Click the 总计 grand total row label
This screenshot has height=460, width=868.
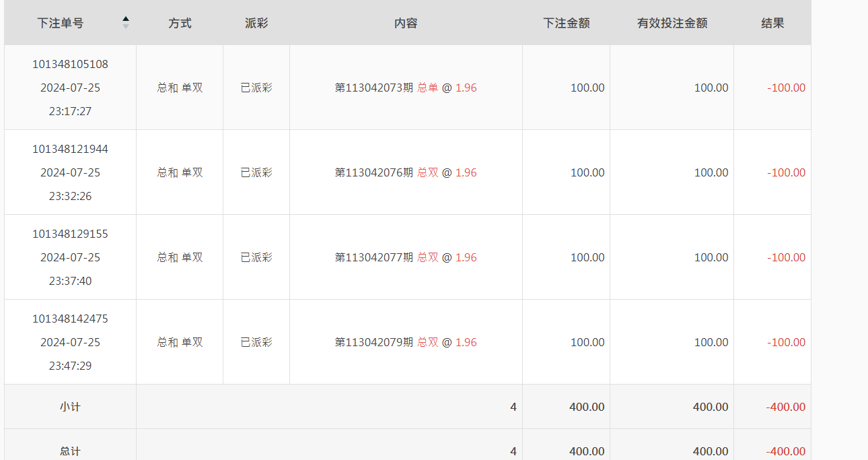70,451
